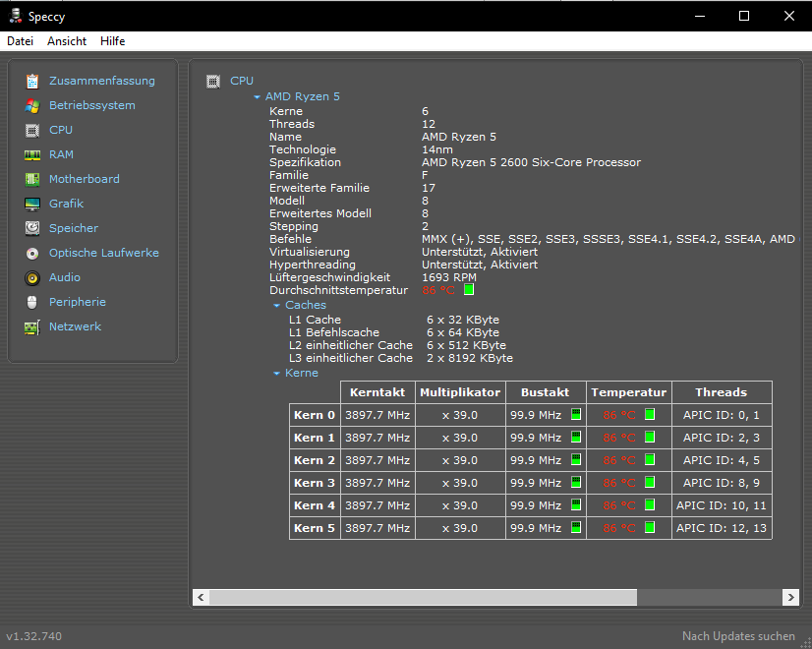
Task: Open the Betriebssystem section
Action: coord(92,105)
